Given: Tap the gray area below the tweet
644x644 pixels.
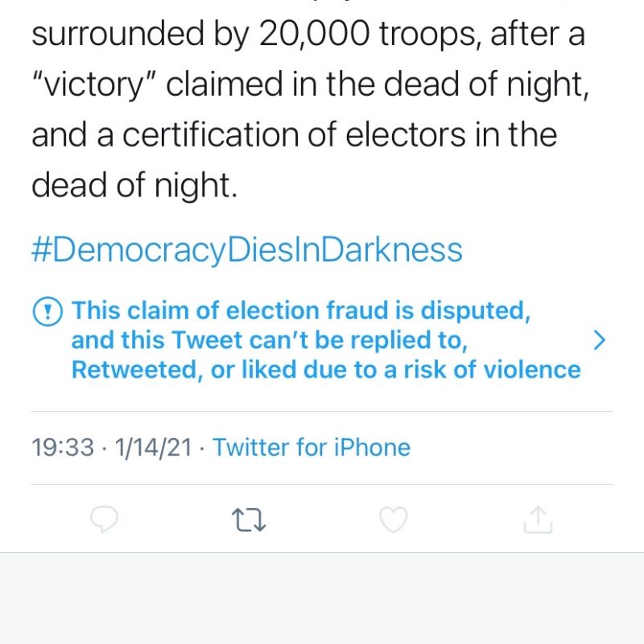Looking at the screenshot, I should click(322, 599).
